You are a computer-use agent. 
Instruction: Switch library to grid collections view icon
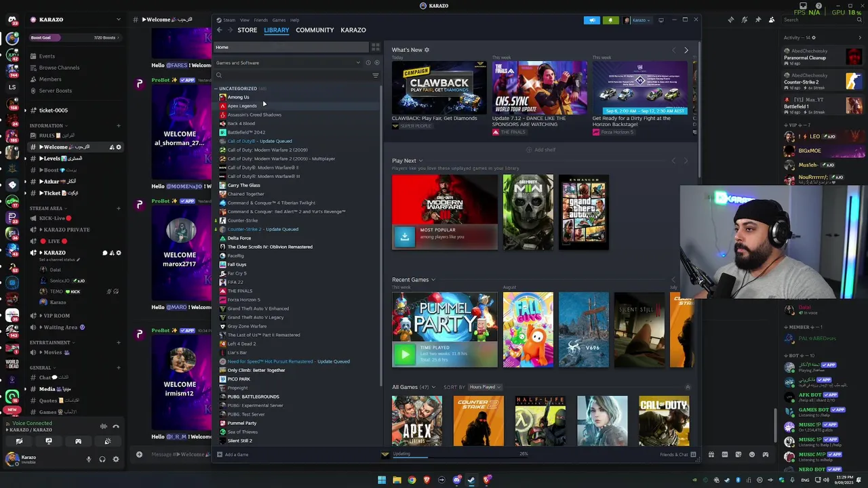[375, 47]
